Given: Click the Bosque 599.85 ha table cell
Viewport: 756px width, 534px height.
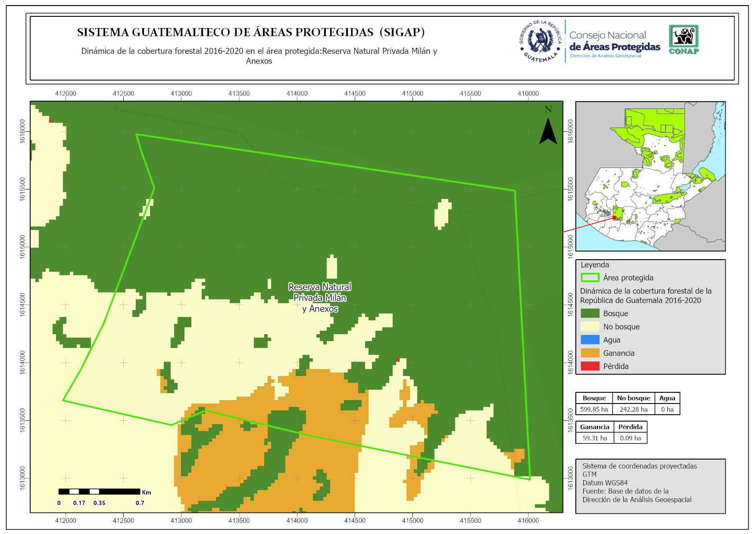Looking at the screenshot, I should tap(594, 410).
